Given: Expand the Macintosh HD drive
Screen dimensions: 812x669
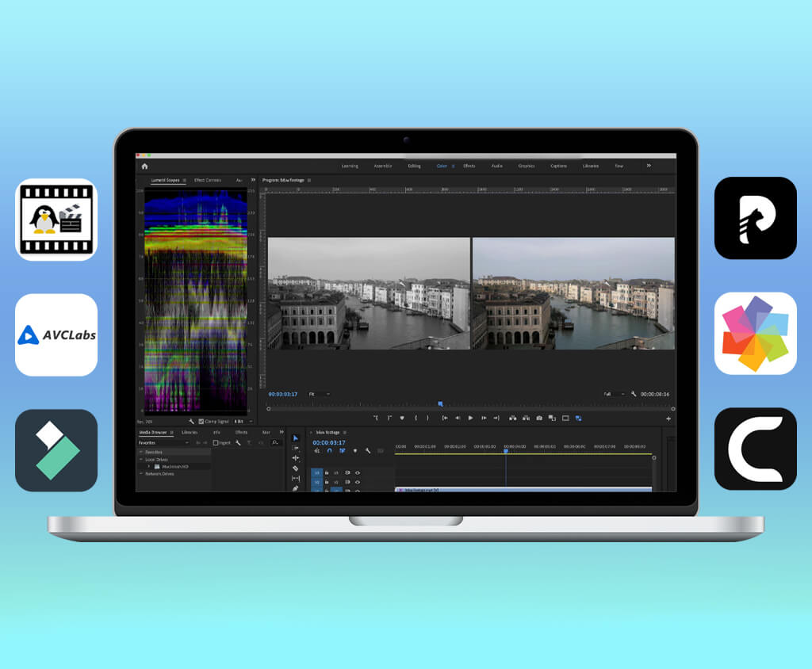Looking at the screenshot, I should (149, 467).
